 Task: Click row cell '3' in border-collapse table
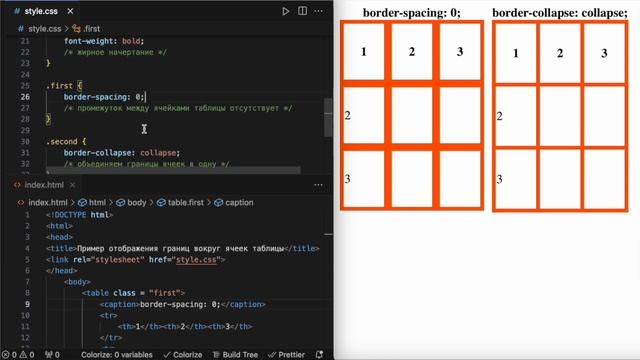(x=516, y=179)
